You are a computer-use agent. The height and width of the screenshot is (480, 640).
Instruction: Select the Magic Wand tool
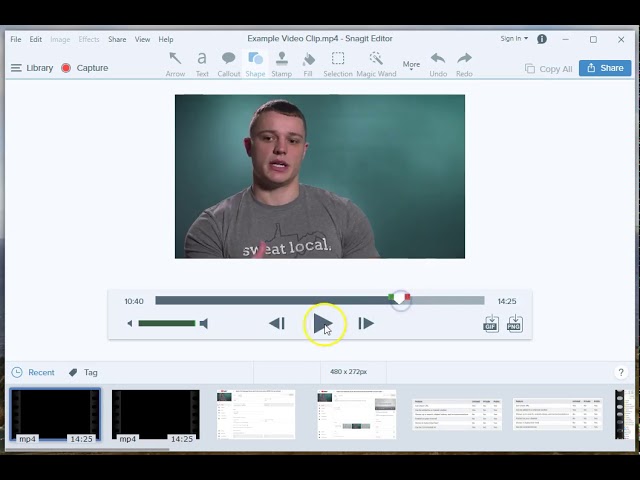[x=376, y=64]
